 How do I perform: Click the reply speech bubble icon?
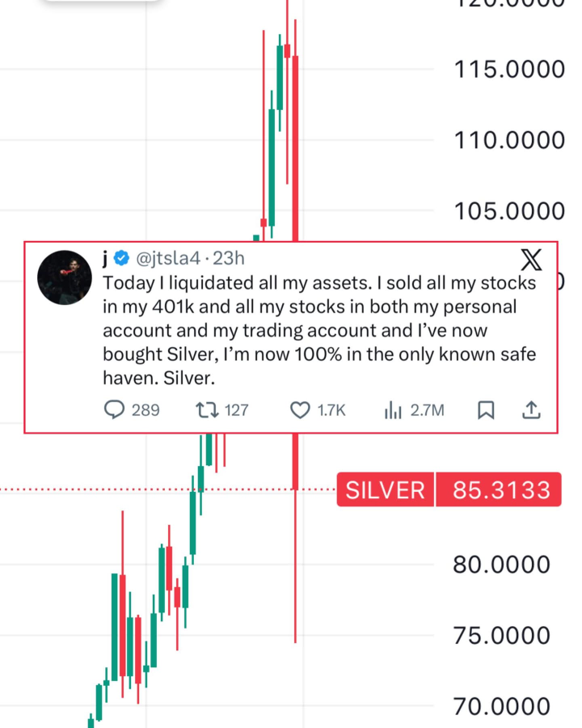tap(115, 410)
